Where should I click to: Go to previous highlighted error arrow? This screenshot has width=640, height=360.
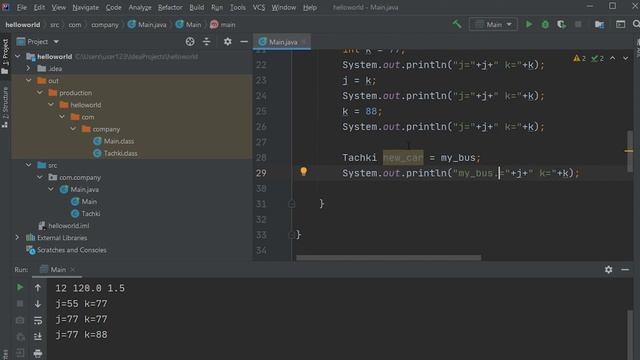click(613, 58)
